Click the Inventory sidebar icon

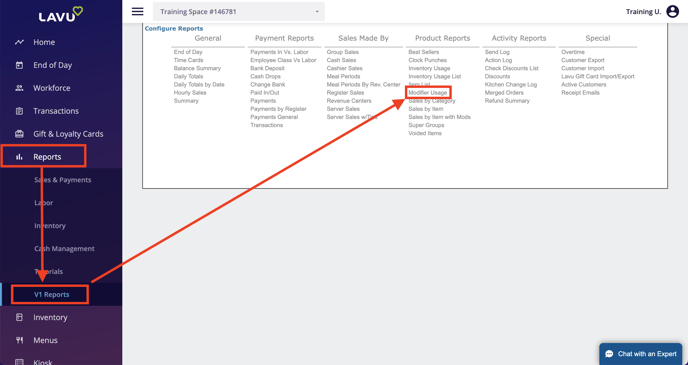click(19, 317)
